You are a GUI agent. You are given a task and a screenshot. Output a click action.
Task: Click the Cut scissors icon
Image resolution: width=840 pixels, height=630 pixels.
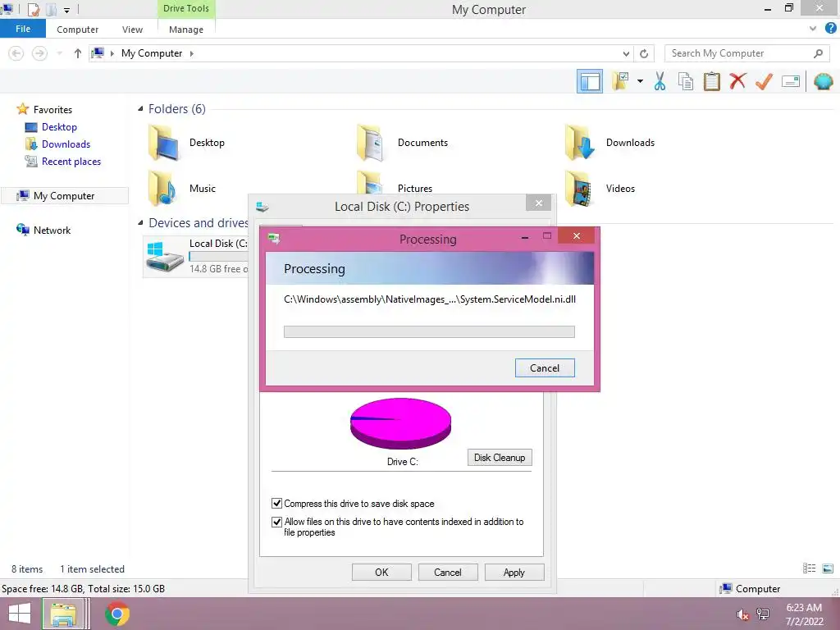point(660,81)
